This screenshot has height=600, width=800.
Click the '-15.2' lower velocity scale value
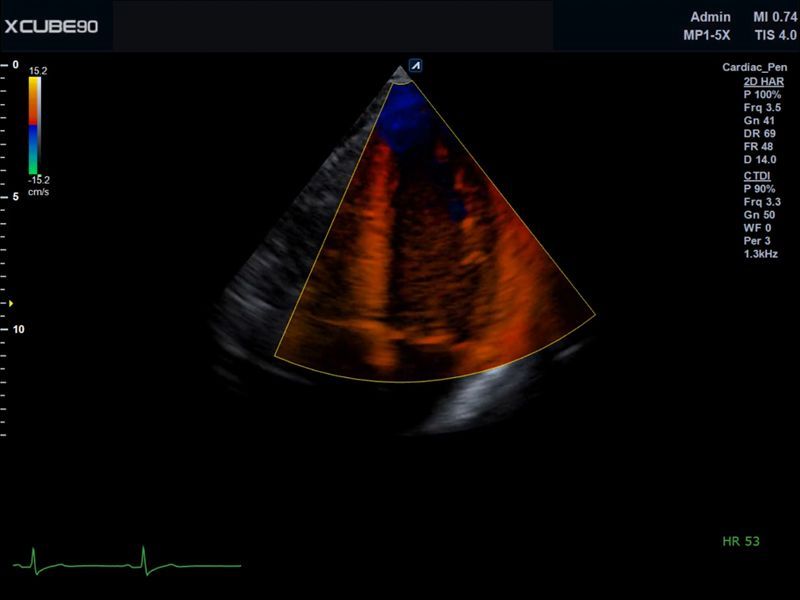point(39,180)
